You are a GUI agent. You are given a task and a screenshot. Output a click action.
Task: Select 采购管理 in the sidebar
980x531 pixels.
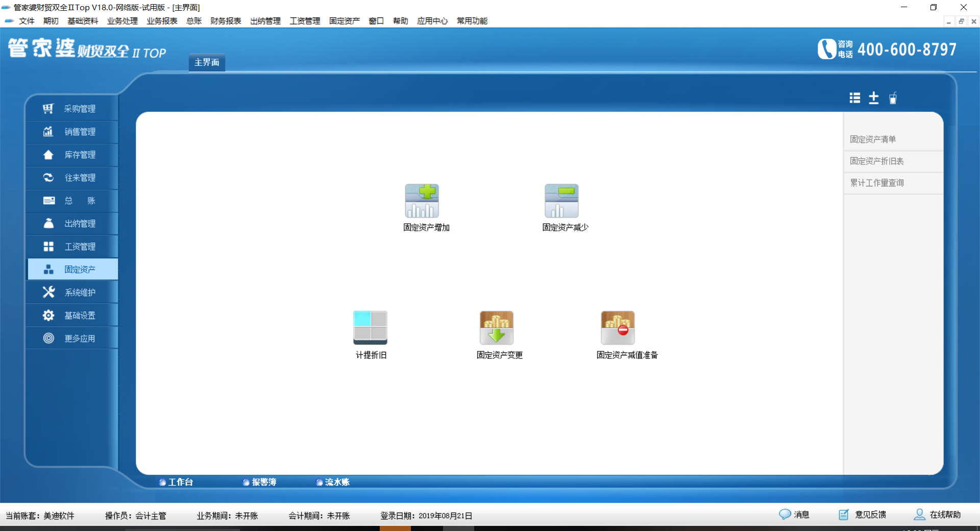(72, 109)
